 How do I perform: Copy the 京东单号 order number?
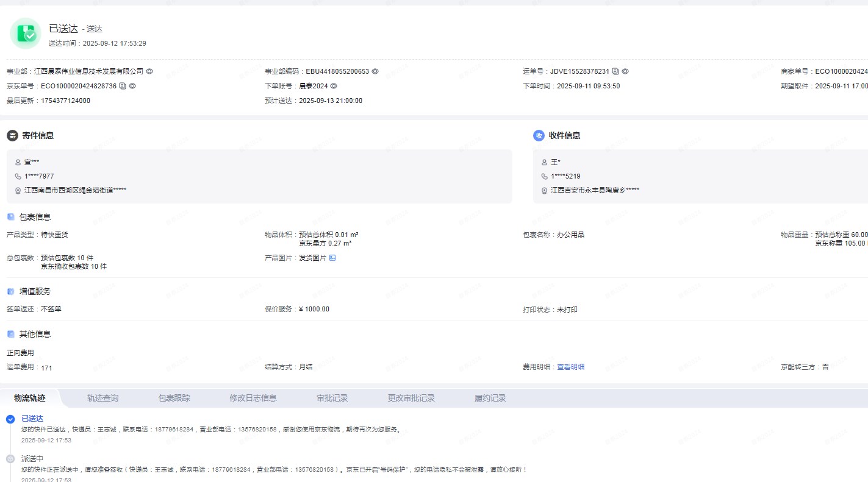point(123,86)
